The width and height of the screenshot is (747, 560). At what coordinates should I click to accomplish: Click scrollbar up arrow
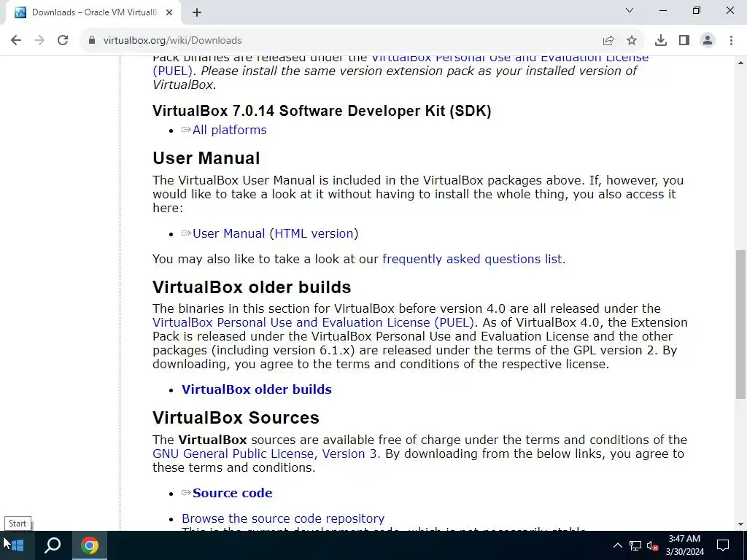[740, 63]
